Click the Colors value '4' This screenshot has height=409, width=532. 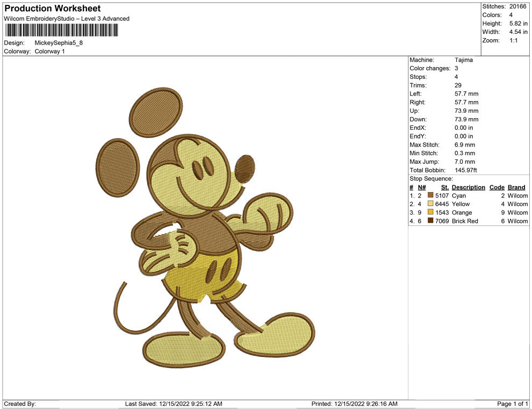coord(511,15)
